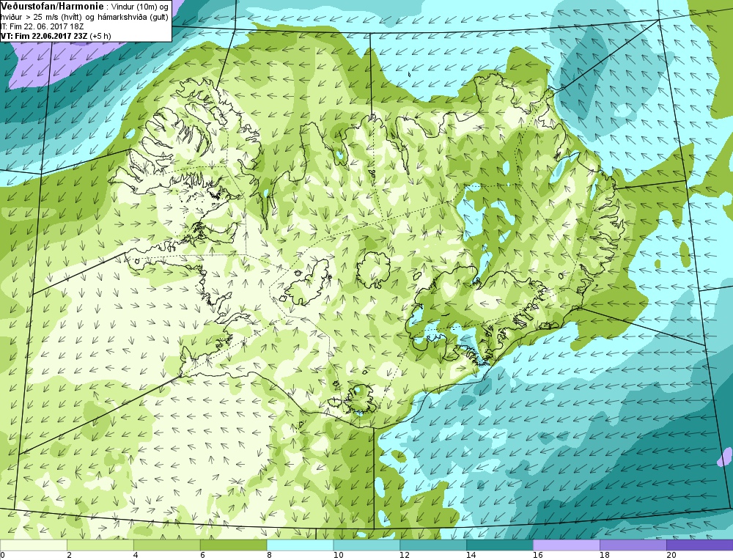Screen dimensions: 733x560
Task: Click the legend label '0'
Action: [x=3, y=556]
